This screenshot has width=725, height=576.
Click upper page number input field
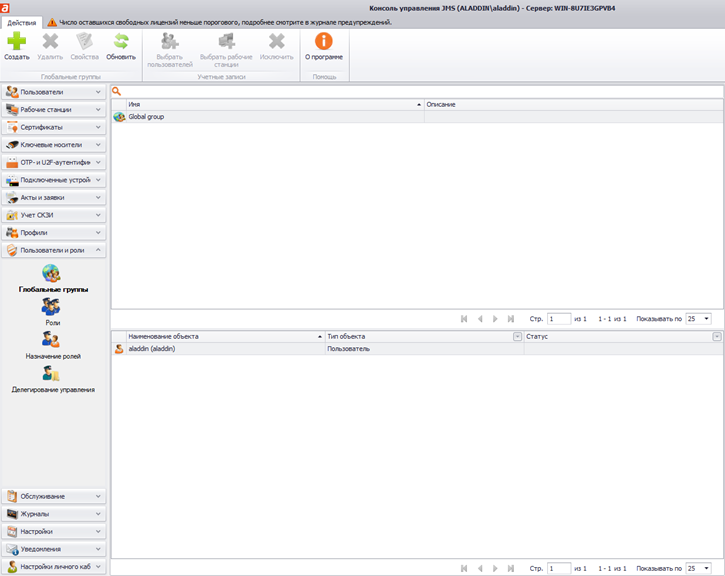(558, 319)
